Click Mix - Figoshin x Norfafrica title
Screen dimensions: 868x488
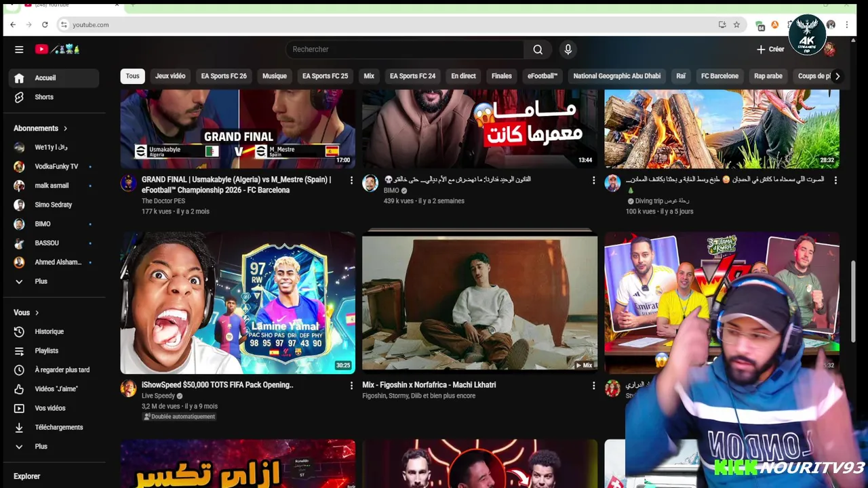[429, 385]
